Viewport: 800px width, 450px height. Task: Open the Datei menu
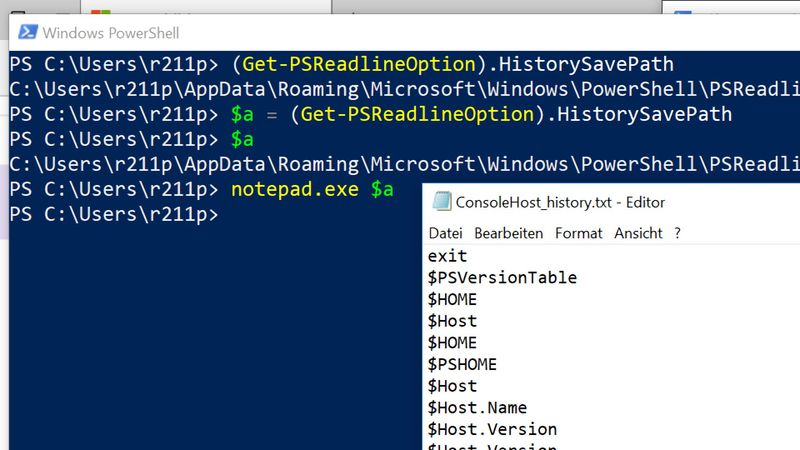pyautogui.click(x=445, y=233)
